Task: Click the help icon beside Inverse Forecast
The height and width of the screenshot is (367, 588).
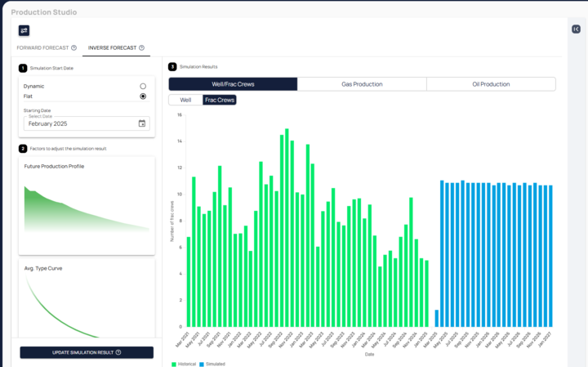Action: click(141, 48)
